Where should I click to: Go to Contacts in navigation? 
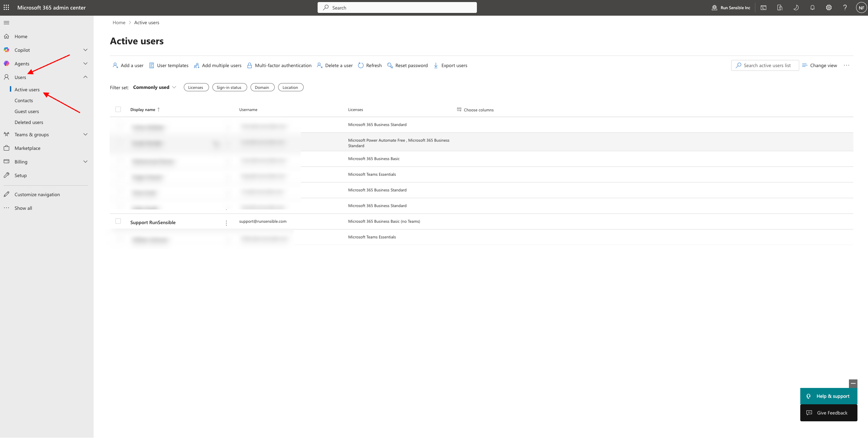pos(23,100)
